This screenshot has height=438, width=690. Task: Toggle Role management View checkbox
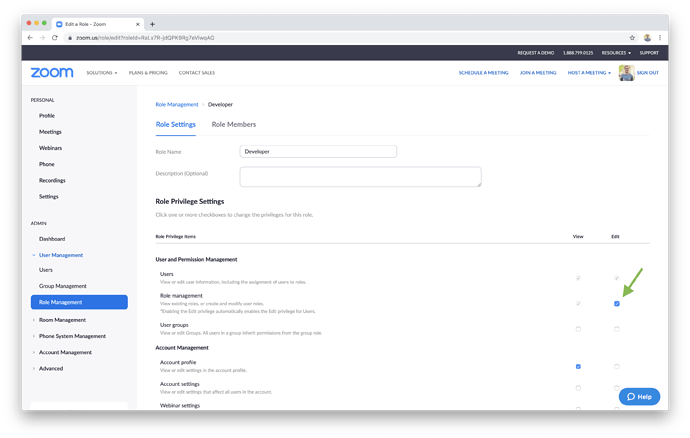click(x=578, y=304)
